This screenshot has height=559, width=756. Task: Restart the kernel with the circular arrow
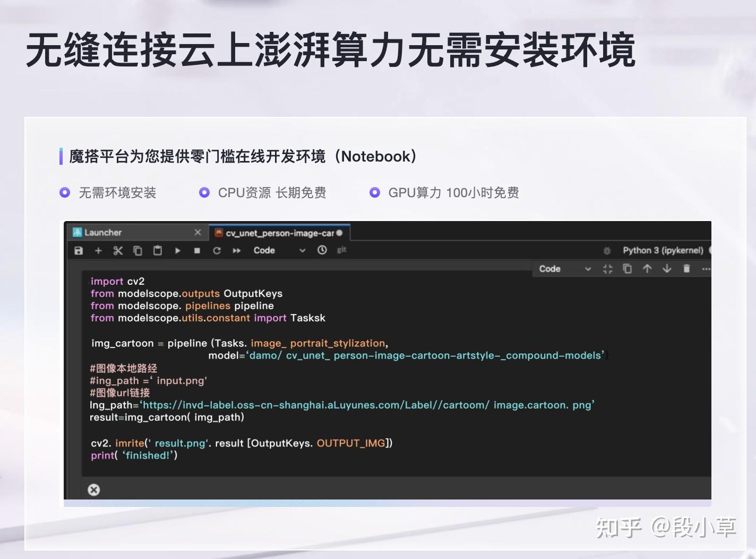click(x=217, y=251)
